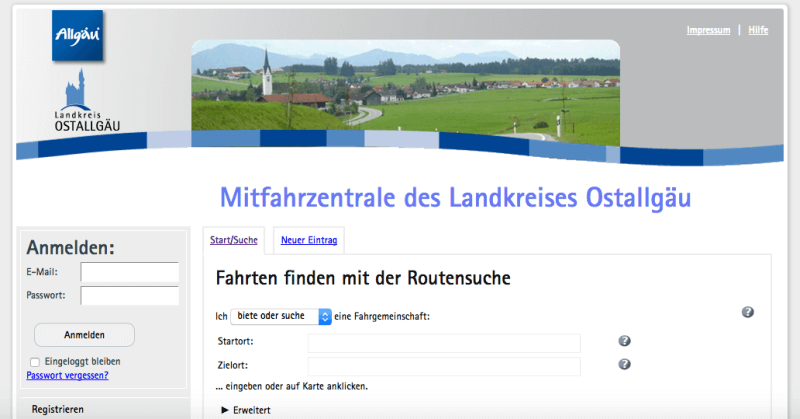Image resolution: width=800 pixels, height=419 pixels.
Task: Click the help icon next to Zielort
Action: click(624, 364)
